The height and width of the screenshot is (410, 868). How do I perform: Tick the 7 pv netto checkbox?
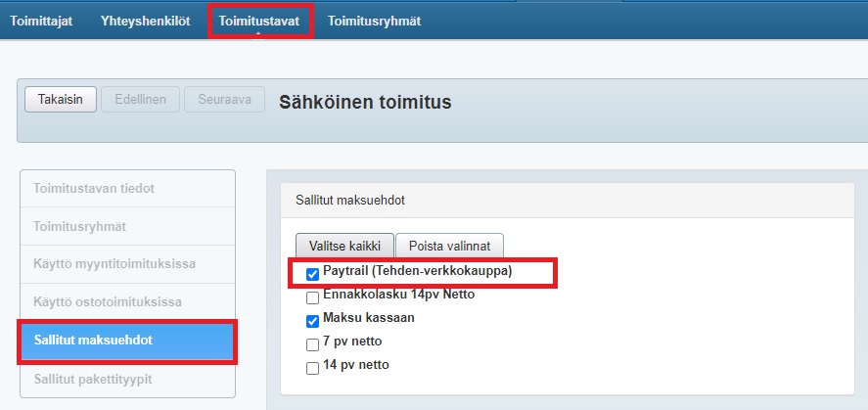coord(313,344)
